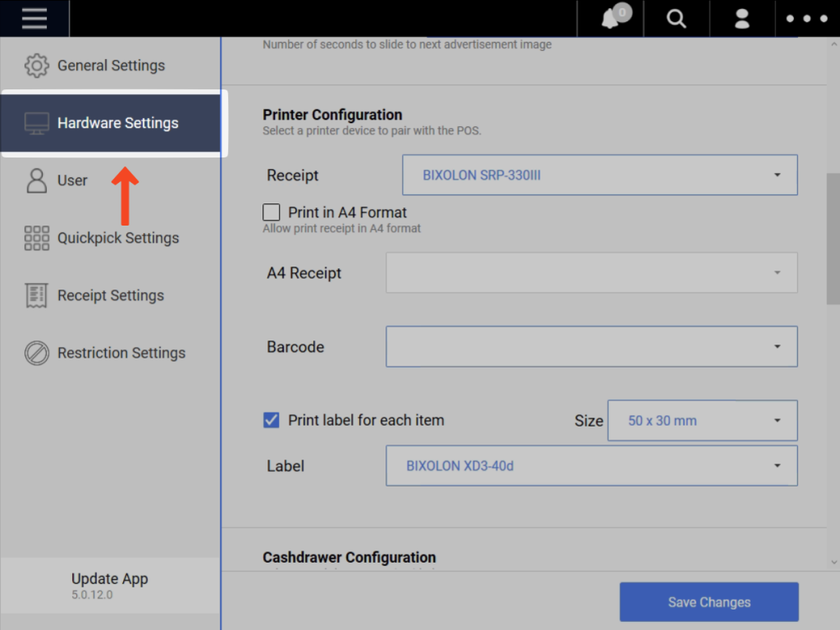Open the label Size dropdown
The width and height of the screenshot is (840, 630).
(x=702, y=420)
